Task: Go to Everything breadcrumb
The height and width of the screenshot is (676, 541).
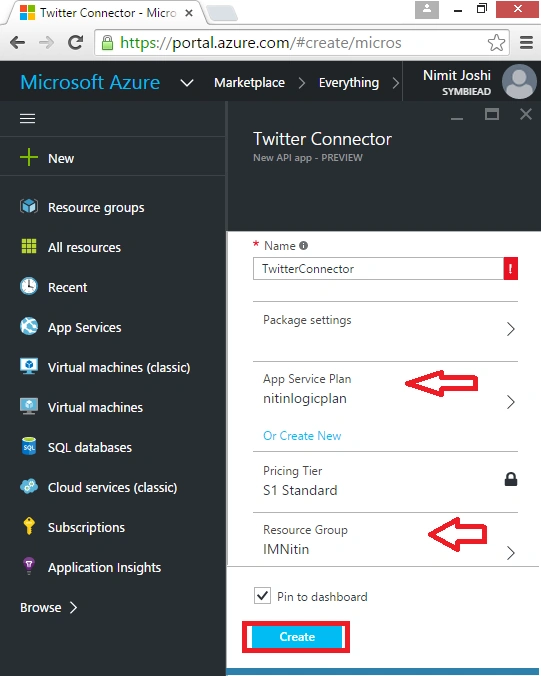Action: (x=349, y=82)
